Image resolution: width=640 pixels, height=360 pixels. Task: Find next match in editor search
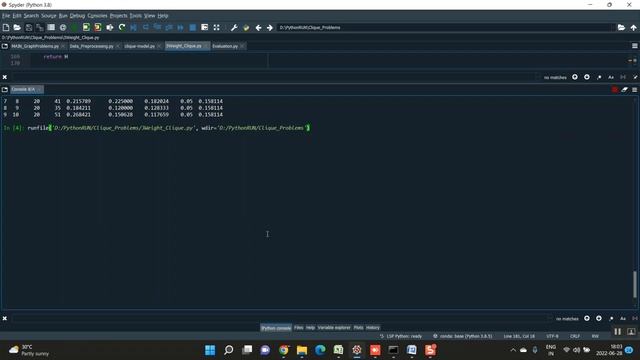(587, 77)
